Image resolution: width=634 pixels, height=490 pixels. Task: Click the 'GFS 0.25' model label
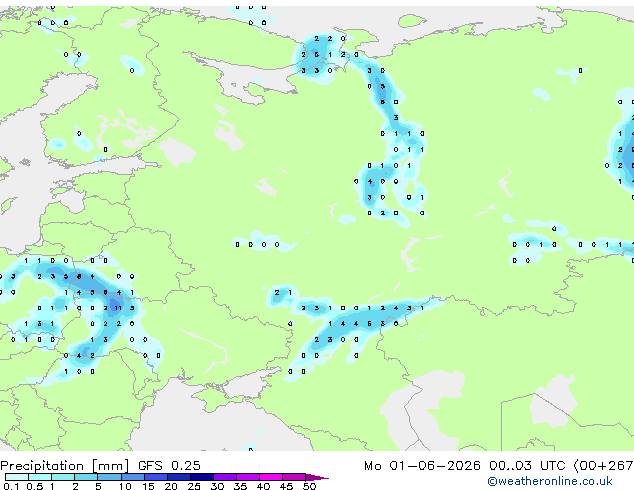tap(169, 466)
